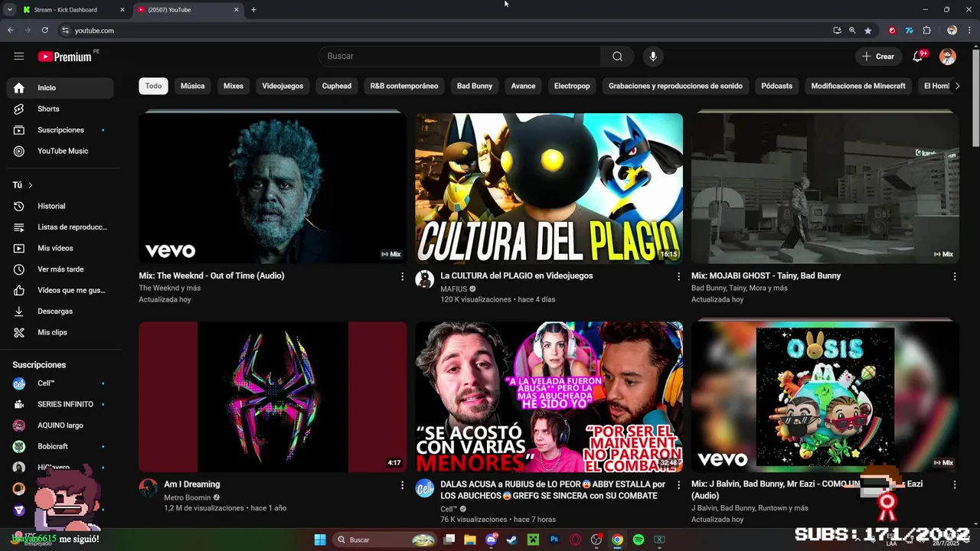The image size is (980, 551).
Task: Open Mis vídeos in the sidebar
Action: pyautogui.click(x=60, y=248)
